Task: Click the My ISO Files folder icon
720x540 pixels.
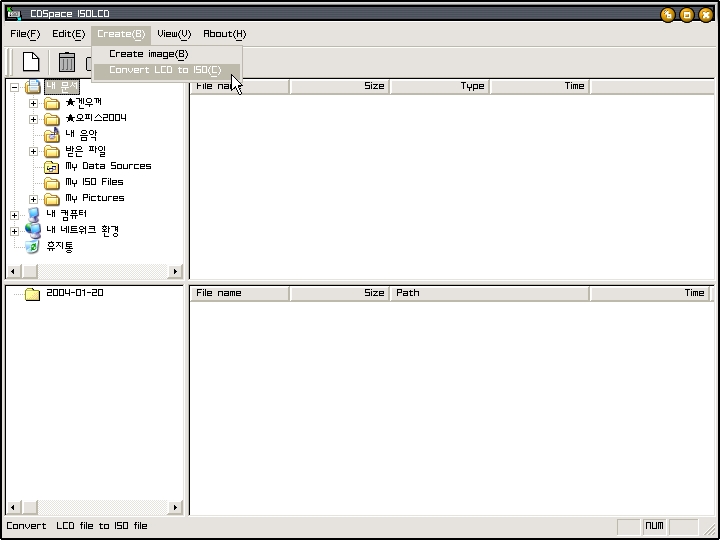Action: click(x=52, y=183)
